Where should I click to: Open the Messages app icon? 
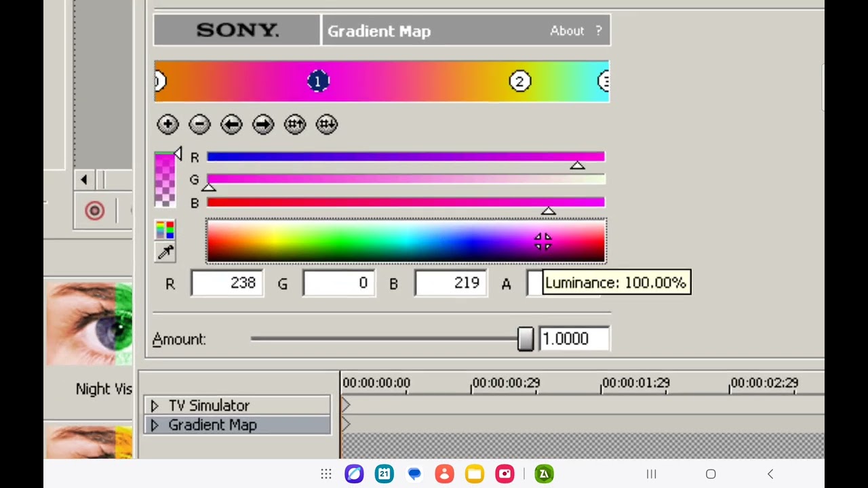coord(414,474)
